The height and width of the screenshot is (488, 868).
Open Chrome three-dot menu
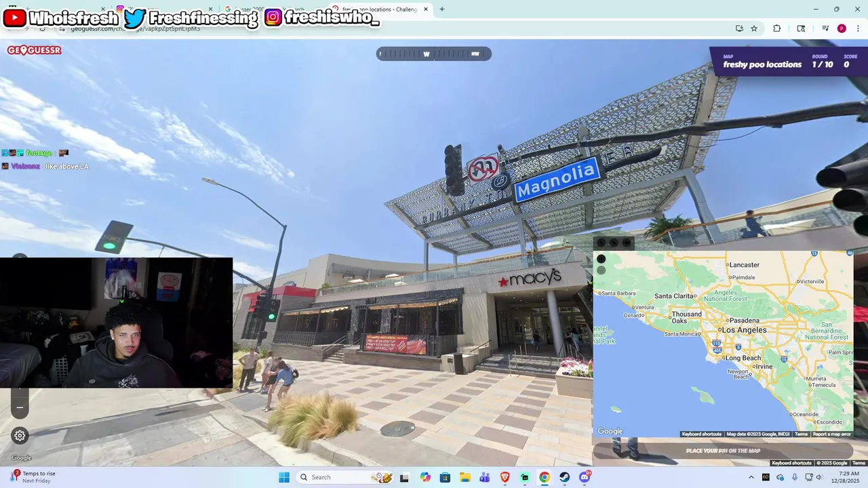859,28
